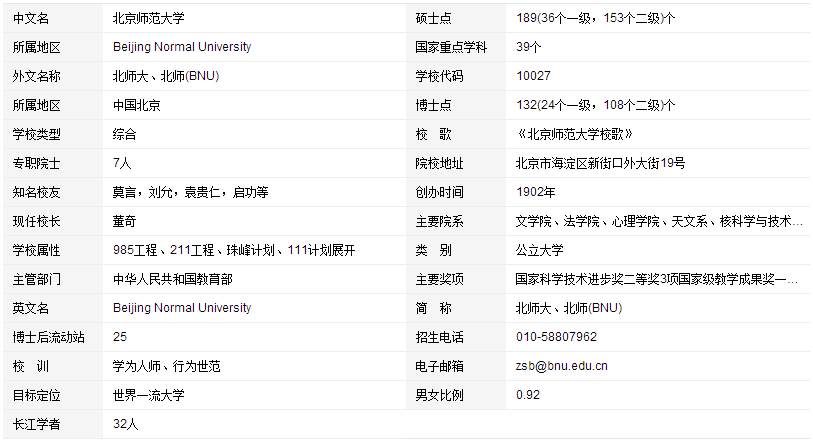
Task: Click the 博士点 label
Action: tap(434, 105)
